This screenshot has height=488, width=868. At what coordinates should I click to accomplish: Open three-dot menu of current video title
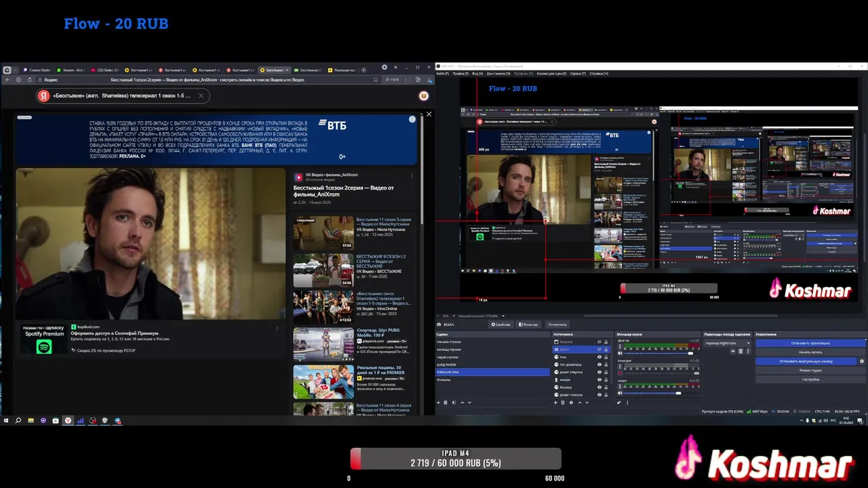[412, 176]
